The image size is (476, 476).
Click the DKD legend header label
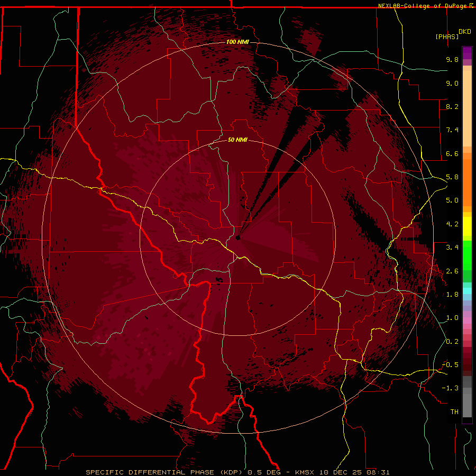pyautogui.click(x=465, y=32)
